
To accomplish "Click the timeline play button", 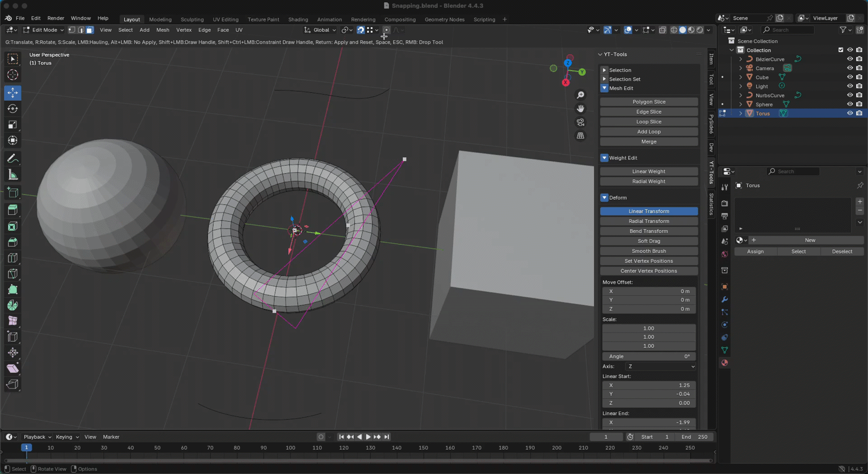I will pos(368,437).
